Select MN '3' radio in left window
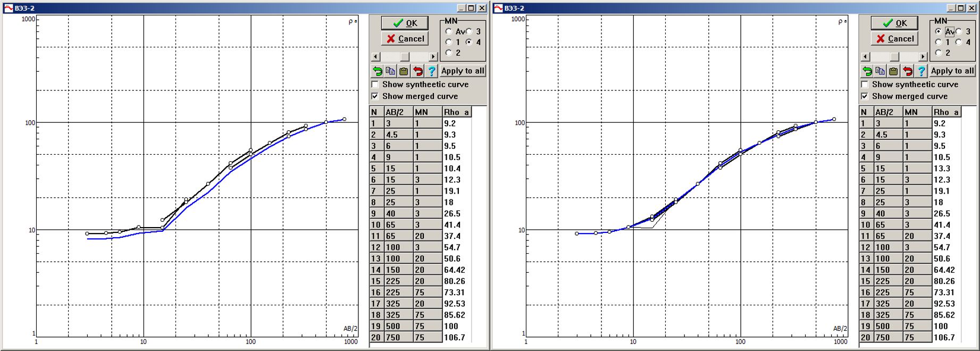The width and height of the screenshot is (980, 351). (x=469, y=31)
